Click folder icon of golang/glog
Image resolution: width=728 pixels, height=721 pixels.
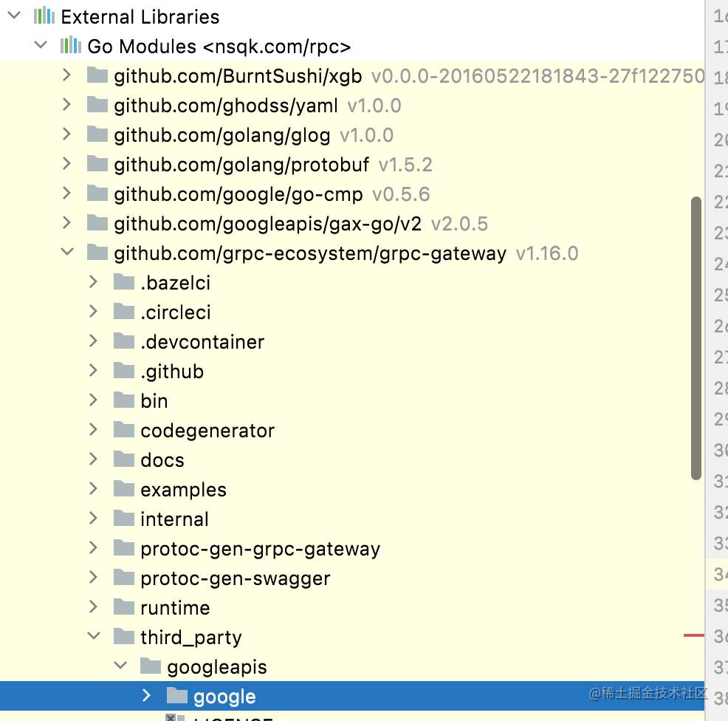click(97, 134)
